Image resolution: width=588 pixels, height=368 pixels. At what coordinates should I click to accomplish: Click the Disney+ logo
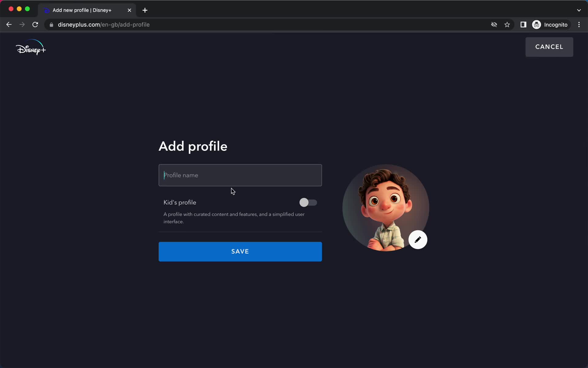point(31,47)
